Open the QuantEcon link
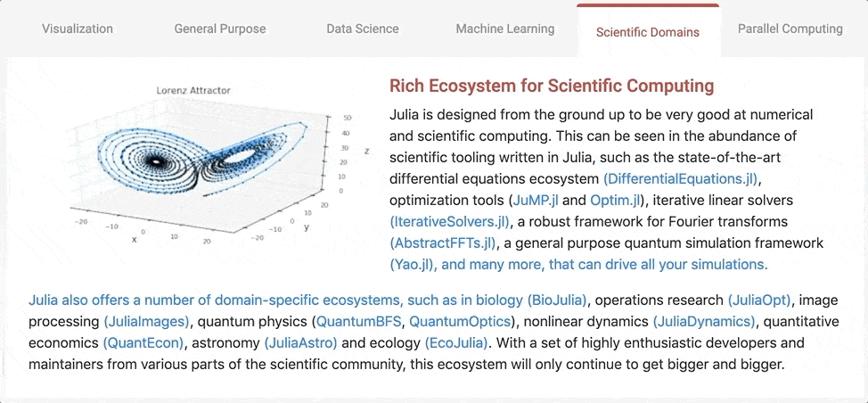The height and width of the screenshot is (403, 868). [x=143, y=343]
